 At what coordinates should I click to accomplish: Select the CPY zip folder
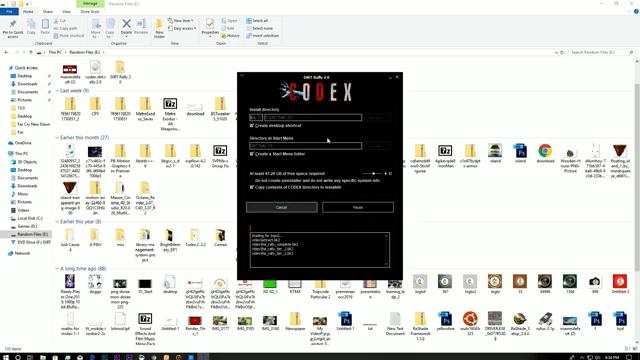click(x=95, y=107)
